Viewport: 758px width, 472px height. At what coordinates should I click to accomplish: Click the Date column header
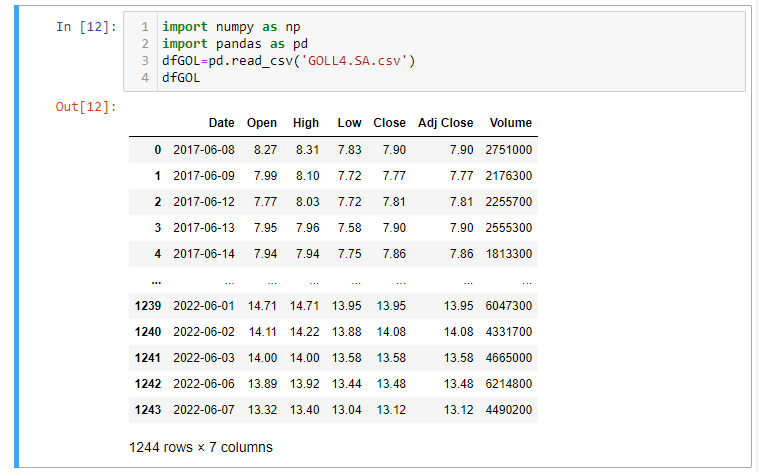221,123
